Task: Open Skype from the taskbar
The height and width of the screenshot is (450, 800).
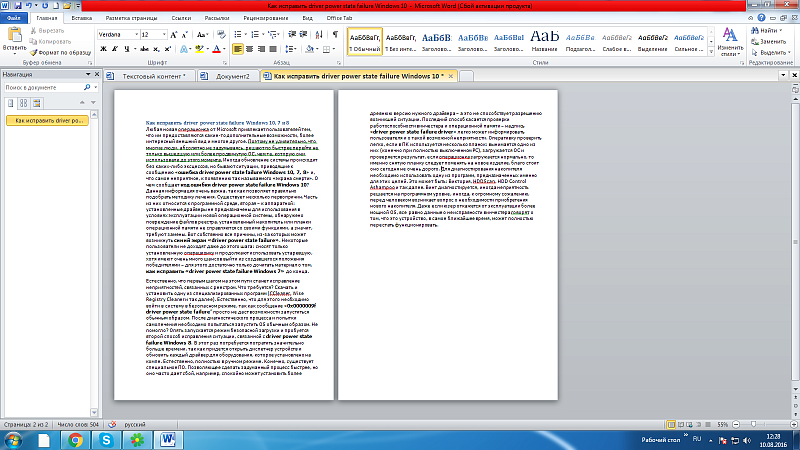Action: tap(106, 440)
